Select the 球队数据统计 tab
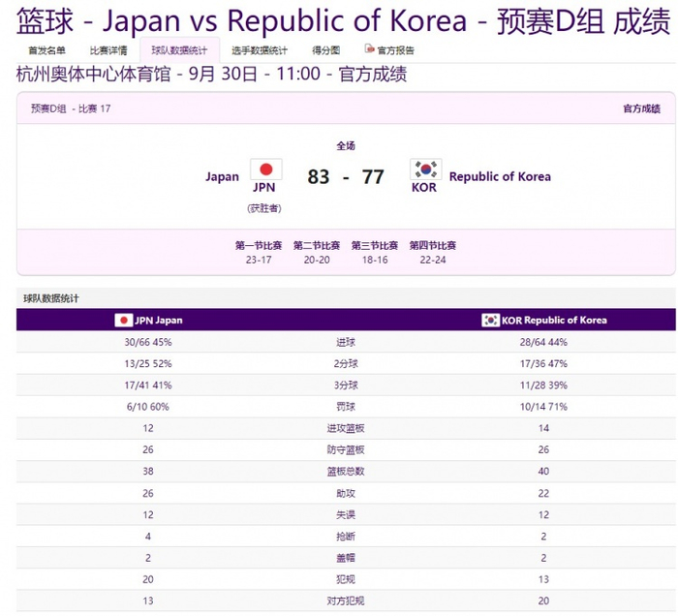 point(179,50)
